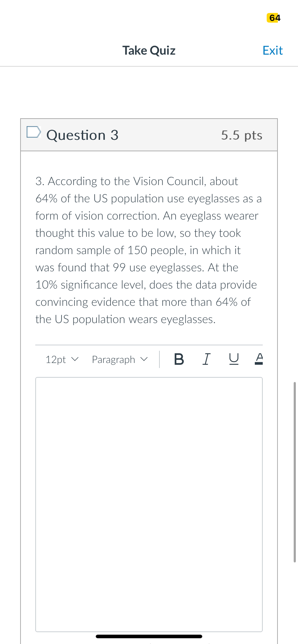Toggle underline formatting
298x644 pixels.
(234, 358)
